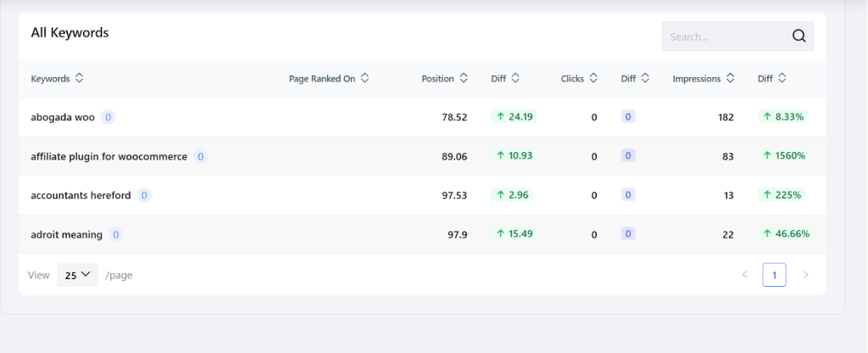Viewport: 868px width, 353px height.
Task: Sort by Keywords column arrows
Action: [x=79, y=78]
